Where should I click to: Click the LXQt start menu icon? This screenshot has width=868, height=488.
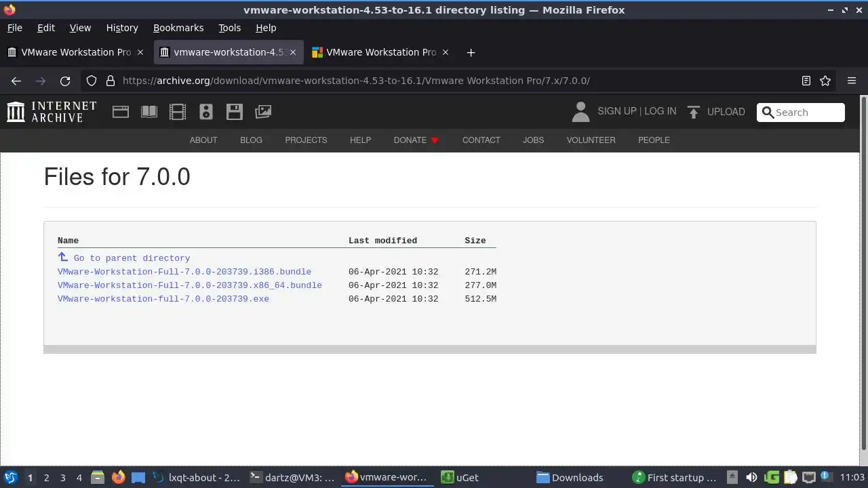point(11,478)
